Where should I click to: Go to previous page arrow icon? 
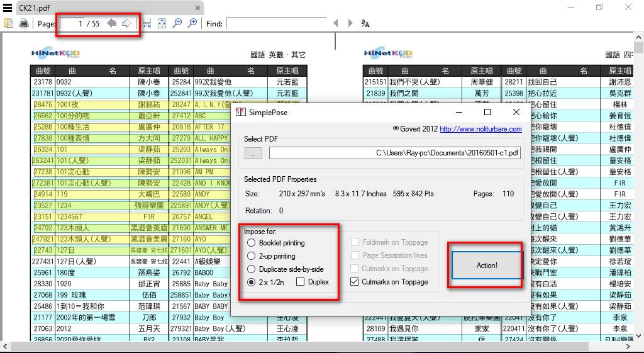tap(112, 23)
